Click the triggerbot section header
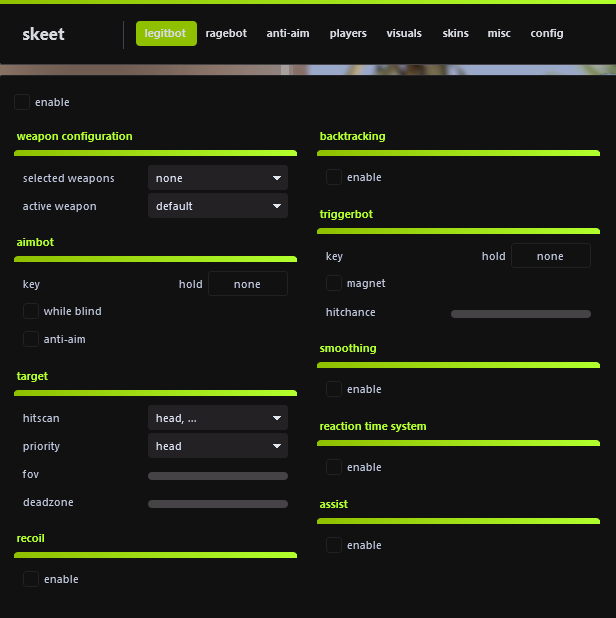The image size is (616, 618). click(x=346, y=214)
